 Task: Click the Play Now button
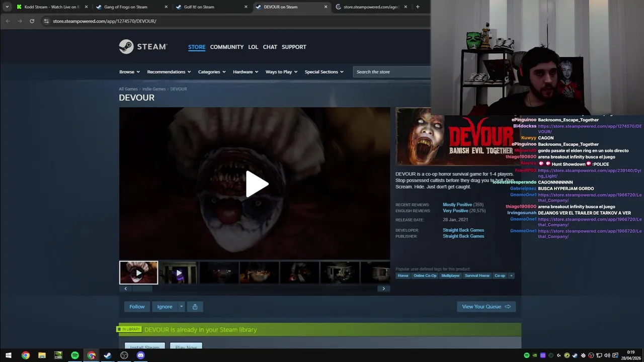pyautogui.click(x=186, y=346)
